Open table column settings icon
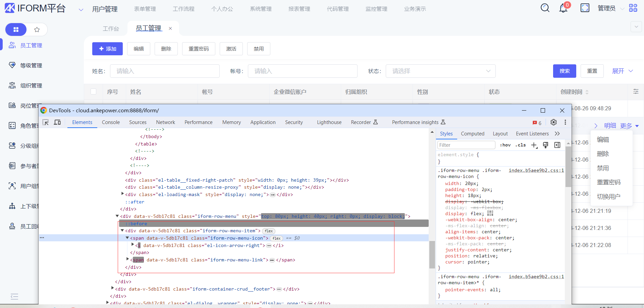The image size is (644, 308). point(636,91)
